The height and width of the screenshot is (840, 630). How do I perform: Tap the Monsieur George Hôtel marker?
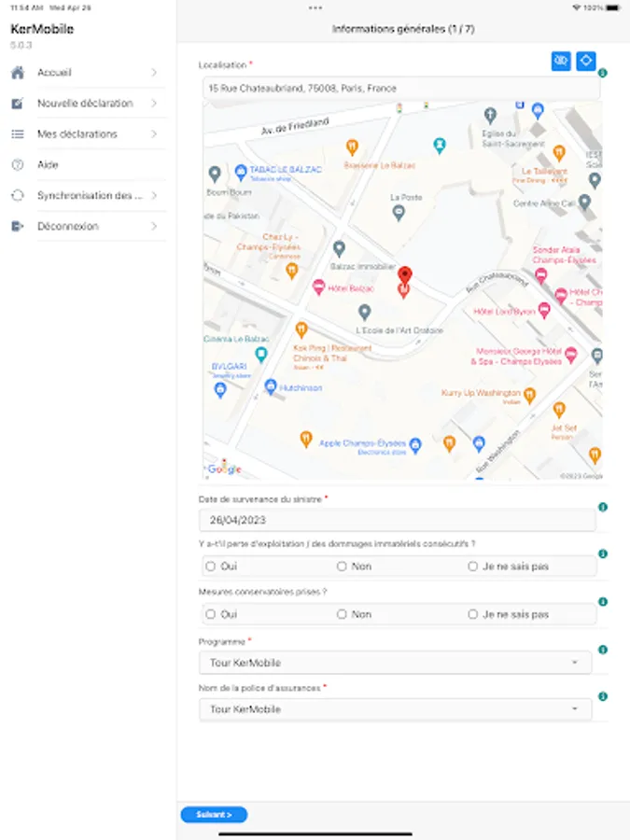[x=571, y=354]
